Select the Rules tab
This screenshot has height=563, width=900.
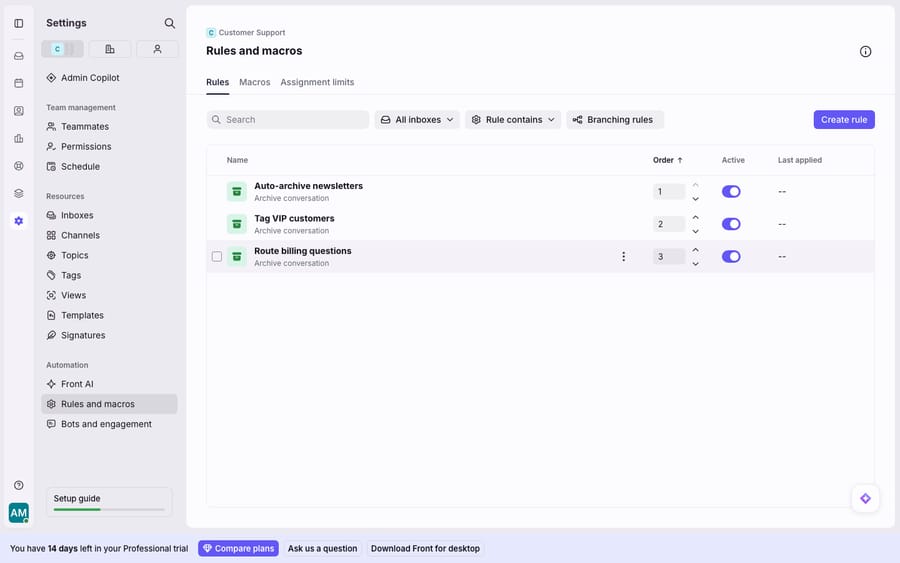218,82
